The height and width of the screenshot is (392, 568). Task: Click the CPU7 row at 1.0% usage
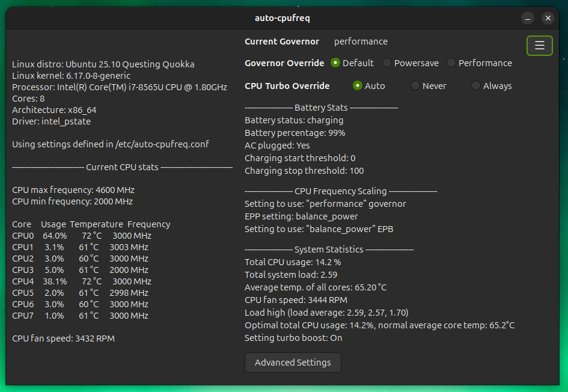point(81,316)
